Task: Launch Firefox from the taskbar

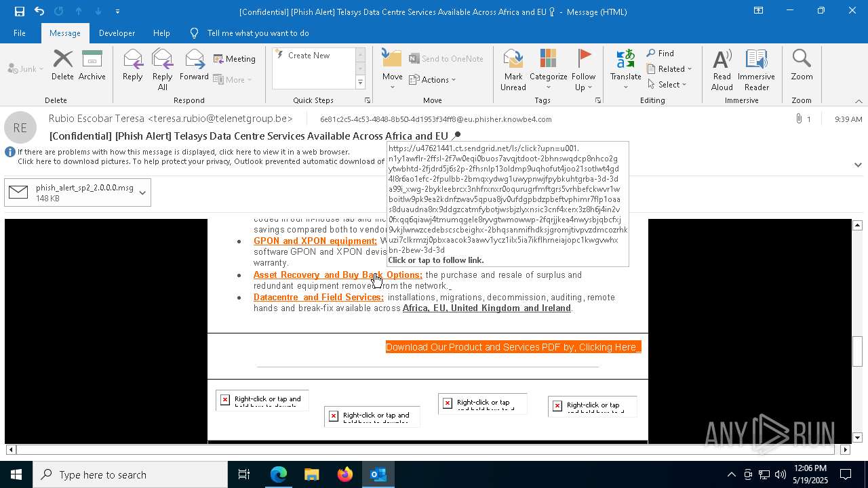Action: tap(345, 474)
